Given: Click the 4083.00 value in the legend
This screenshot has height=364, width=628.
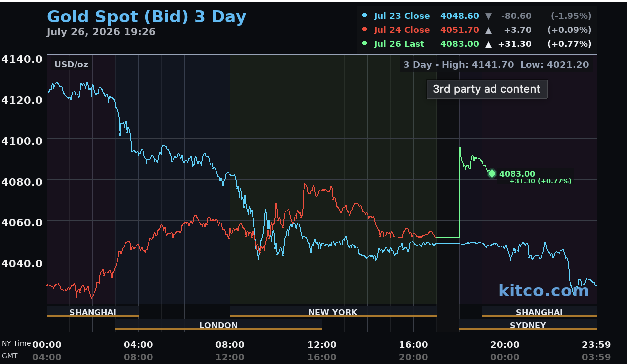Looking at the screenshot, I should pyautogui.click(x=459, y=44).
